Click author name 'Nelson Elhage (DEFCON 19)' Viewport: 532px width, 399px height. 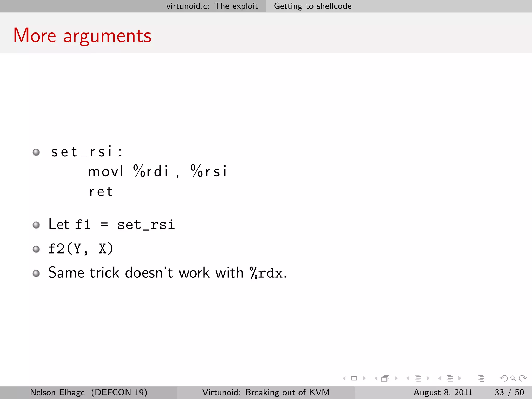coord(89,392)
